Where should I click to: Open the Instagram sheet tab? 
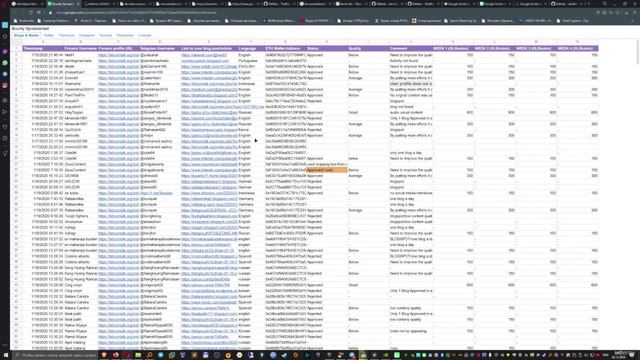pyautogui.click(x=87, y=36)
